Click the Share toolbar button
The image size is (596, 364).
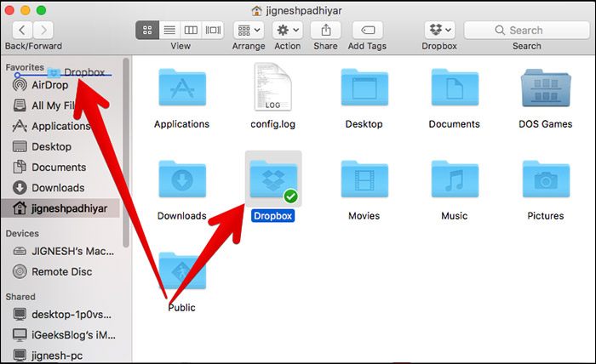[x=324, y=30]
